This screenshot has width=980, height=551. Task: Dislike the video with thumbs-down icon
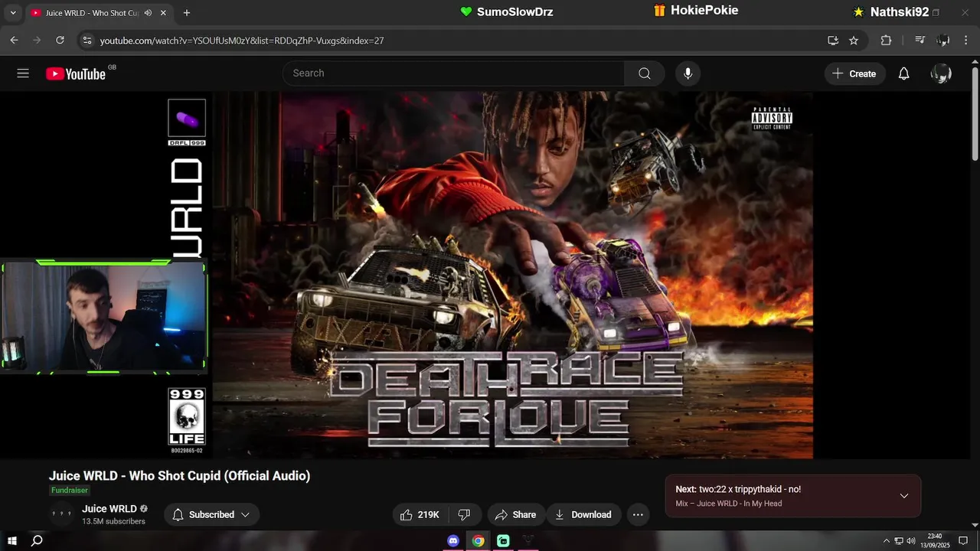tap(464, 515)
